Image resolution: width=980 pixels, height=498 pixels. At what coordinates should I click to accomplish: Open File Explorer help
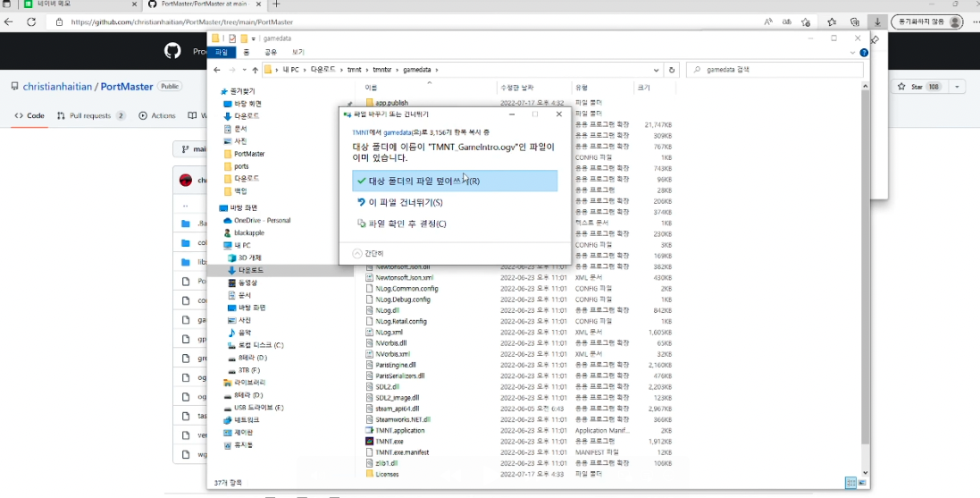tap(864, 53)
